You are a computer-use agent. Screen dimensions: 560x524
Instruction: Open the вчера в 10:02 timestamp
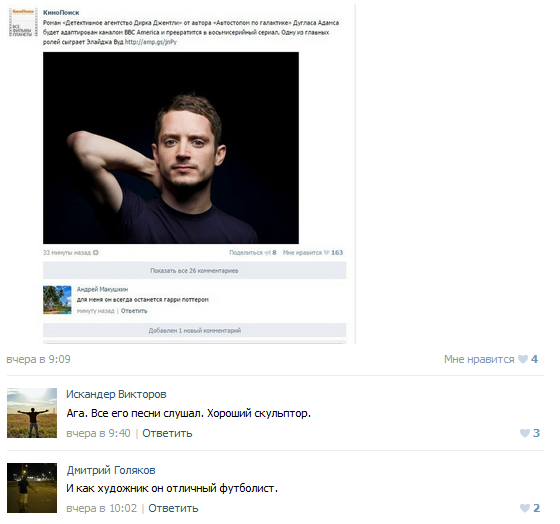coord(101,508)
